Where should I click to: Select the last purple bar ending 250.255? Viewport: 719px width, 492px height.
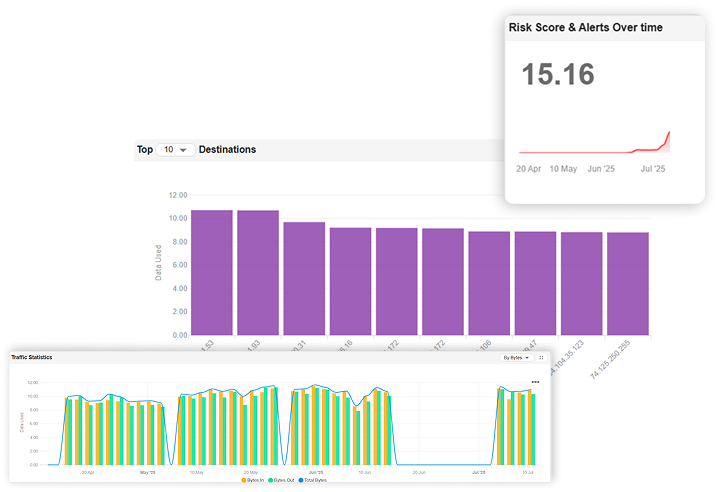tap(628, 283)
